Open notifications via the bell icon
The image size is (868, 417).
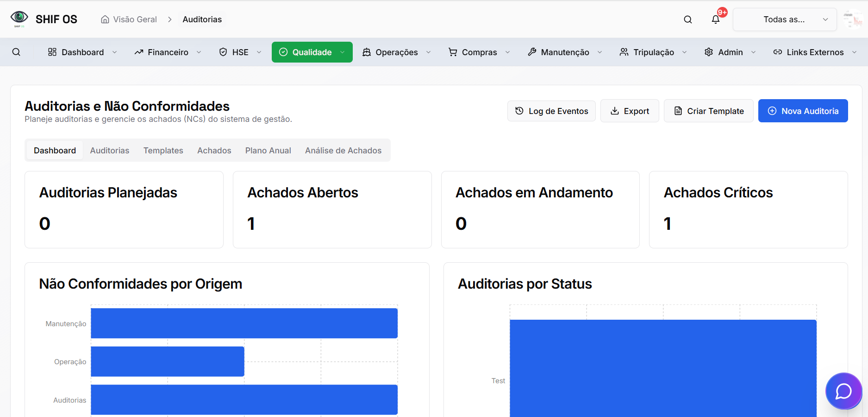[x=715, y=19]
